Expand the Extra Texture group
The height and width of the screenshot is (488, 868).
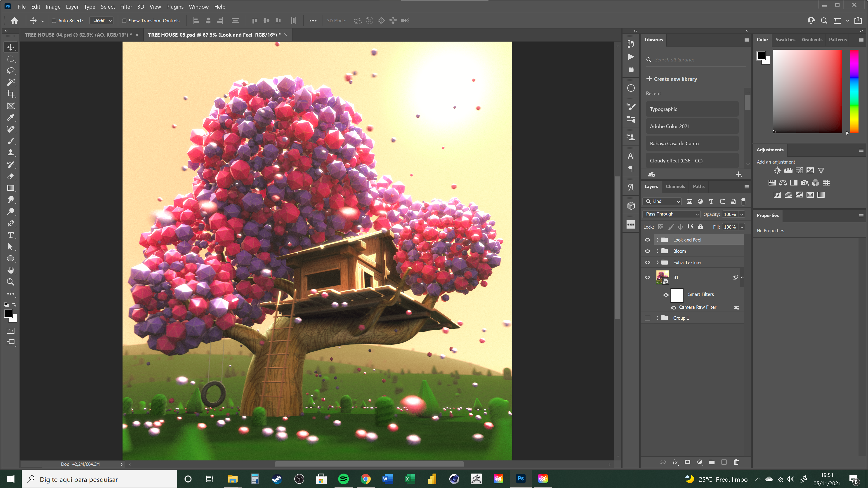click(x=657, y=262)
